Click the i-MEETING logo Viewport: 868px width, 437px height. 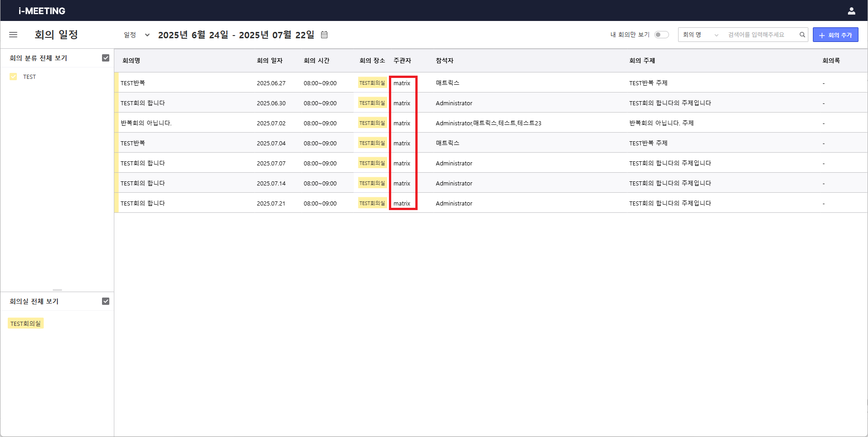pyautogui.click(x=42, y=11)
